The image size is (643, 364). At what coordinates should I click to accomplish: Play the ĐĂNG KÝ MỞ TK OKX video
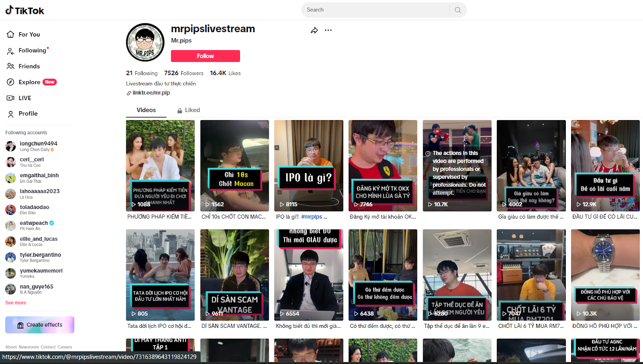[383, 166]
